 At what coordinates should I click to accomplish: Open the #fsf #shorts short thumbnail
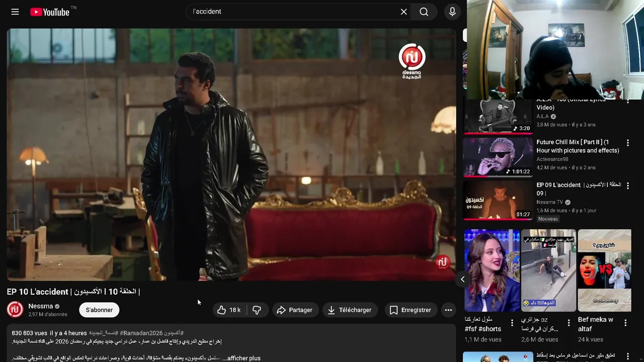(x=492, y=270)
